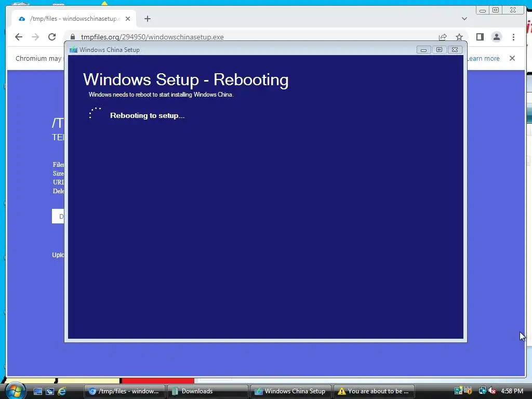This screenshot has width=532, height=399.
Task: Minimize the Chromium browser window
Action: 483,10
